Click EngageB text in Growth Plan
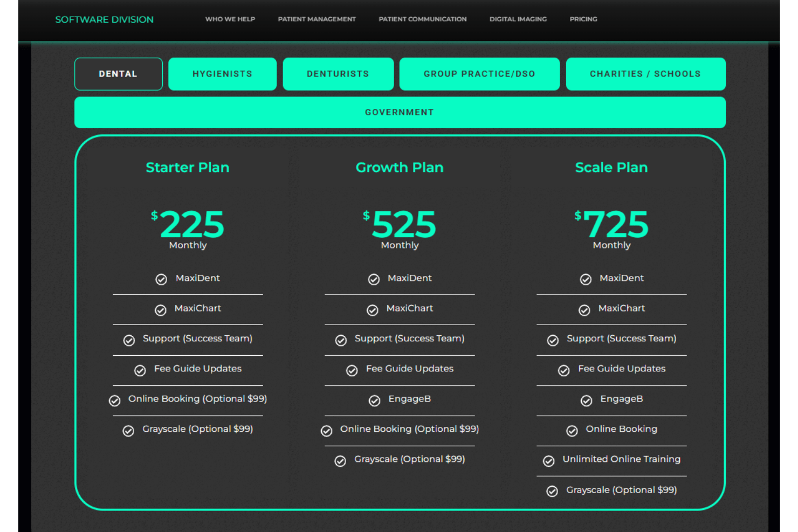 (x=410, y=399)
